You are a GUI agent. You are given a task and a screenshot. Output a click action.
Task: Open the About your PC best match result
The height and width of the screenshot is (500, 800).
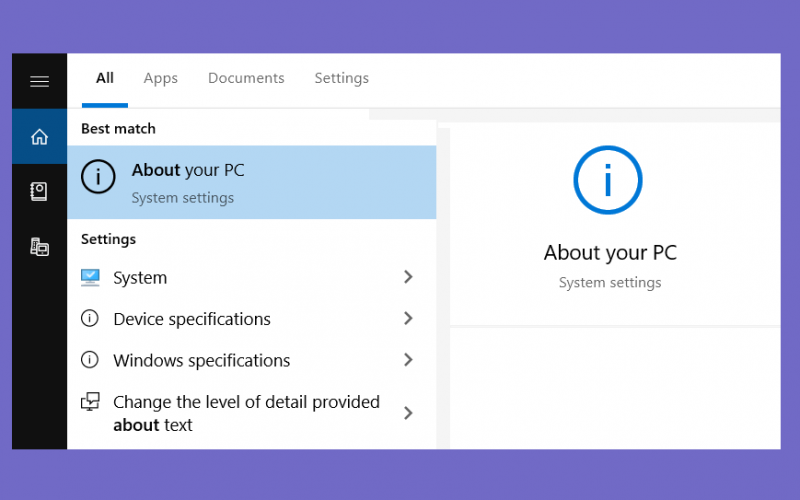[252, 182]
